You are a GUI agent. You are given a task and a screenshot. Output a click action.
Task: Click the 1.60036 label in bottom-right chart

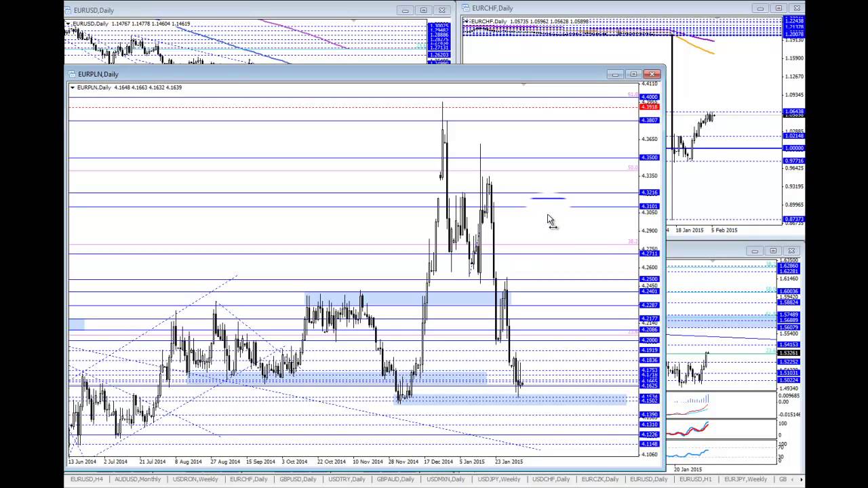point(789,291)
